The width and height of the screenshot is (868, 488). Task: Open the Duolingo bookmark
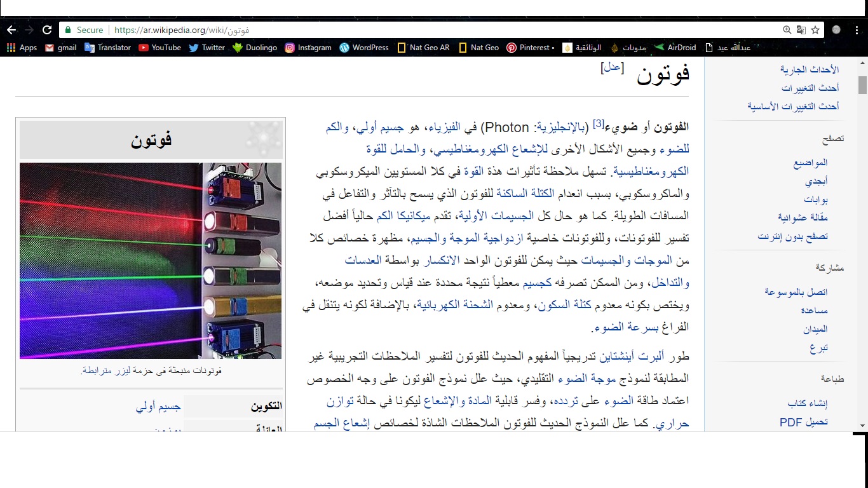[x=255, y=48]
